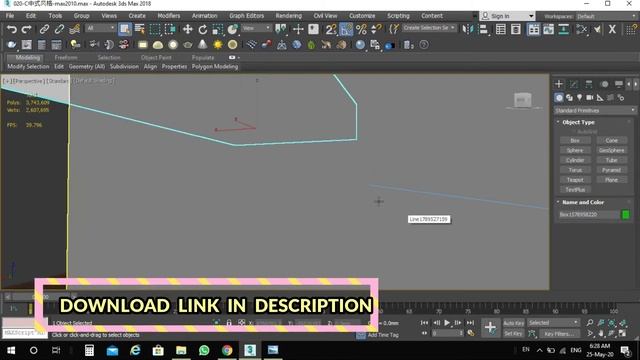Switch to the Motion panel tab
Viewport: 640px width, 360px height.
(604, 84)
